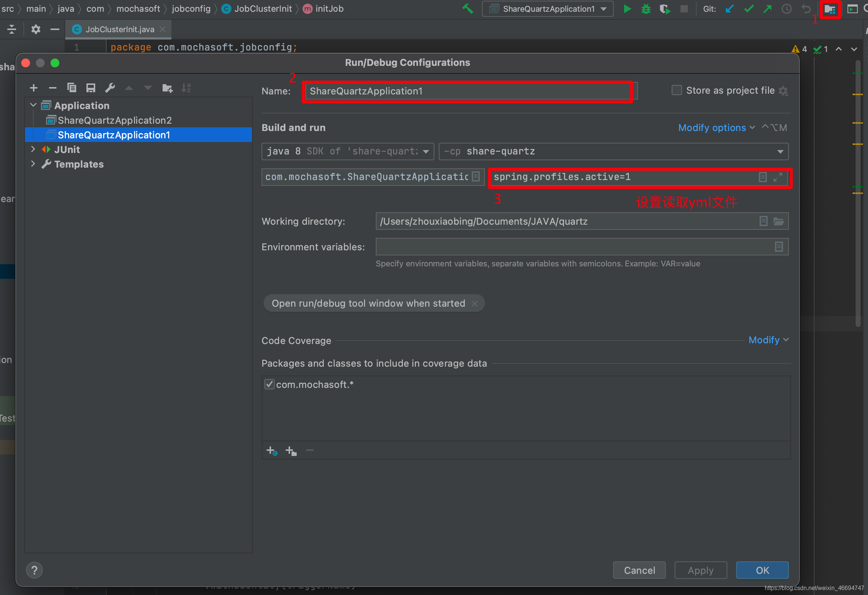This screenshot has width=868, height=595.
Task: Enable Store as project file checkbox
Action: 676,90
